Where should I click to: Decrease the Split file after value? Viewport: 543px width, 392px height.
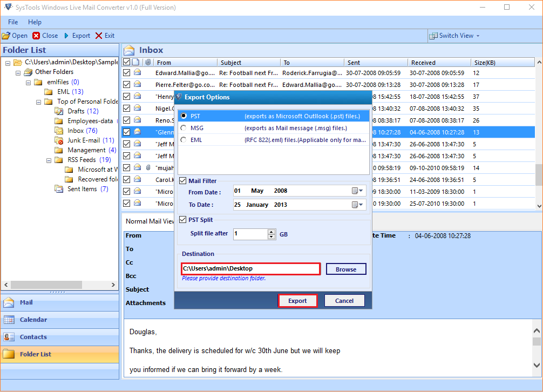coord(271,237)
